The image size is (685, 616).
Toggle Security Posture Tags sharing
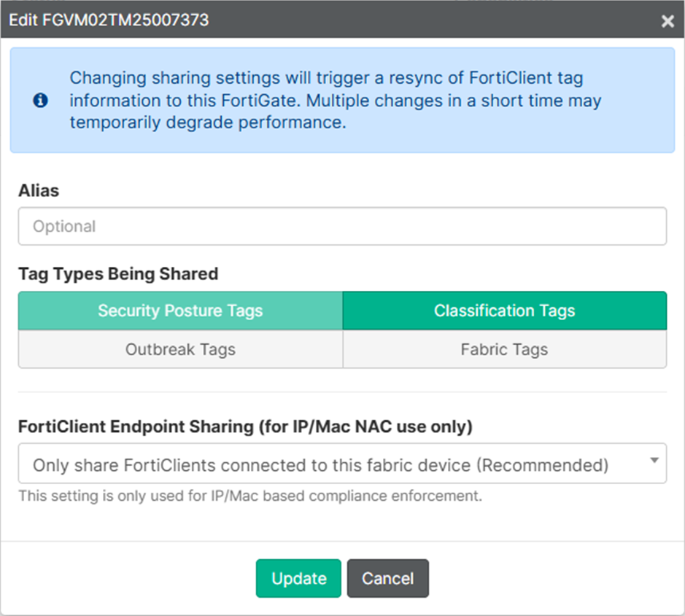pos(180,311)
